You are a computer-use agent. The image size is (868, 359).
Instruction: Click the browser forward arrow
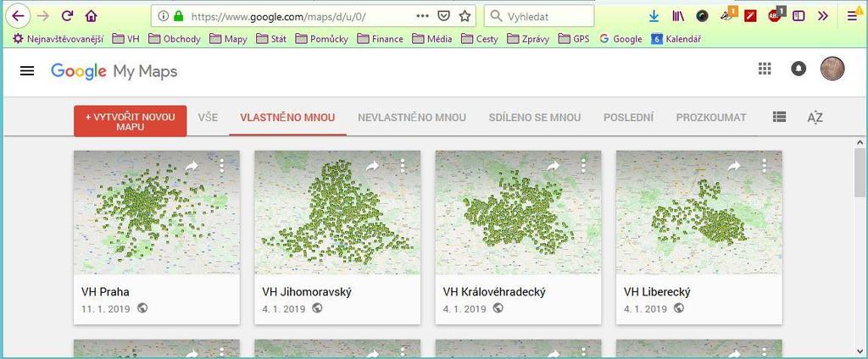[x=42, y=16]
